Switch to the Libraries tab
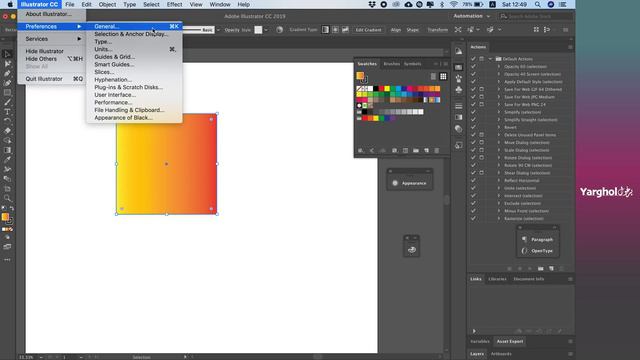 [x=497, y=279]
